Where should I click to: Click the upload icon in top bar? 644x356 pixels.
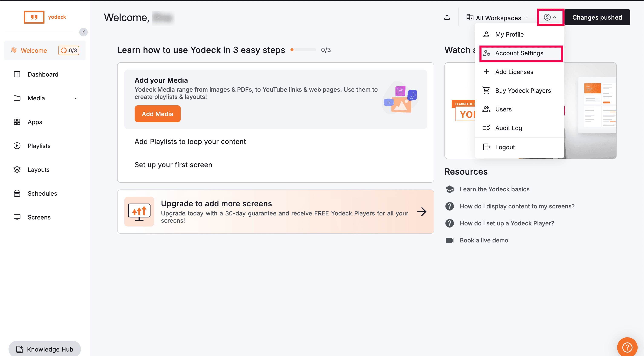[x=447, y=17]
